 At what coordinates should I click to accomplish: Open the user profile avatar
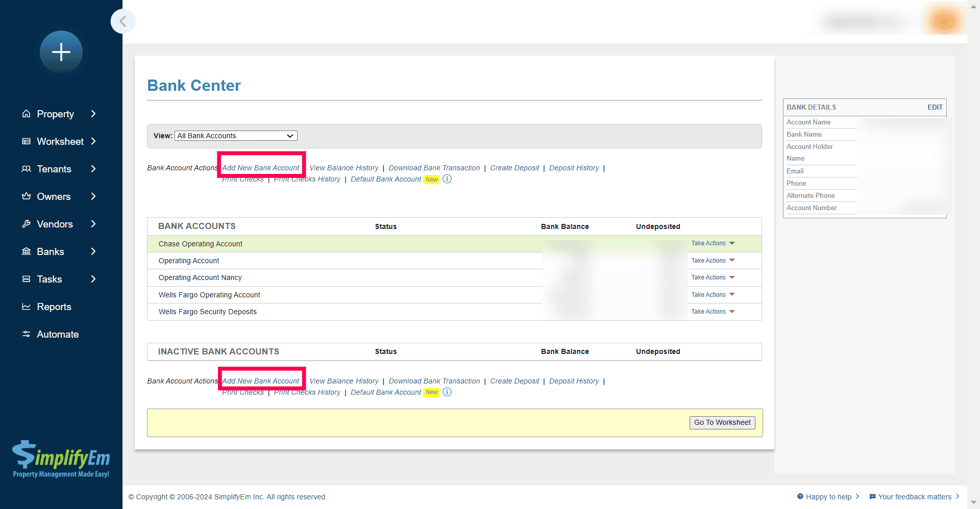pyautogui.click(x=943, y=21)
